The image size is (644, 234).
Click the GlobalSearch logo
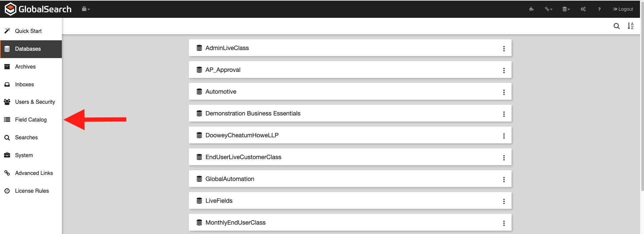[x=38, y=9]
